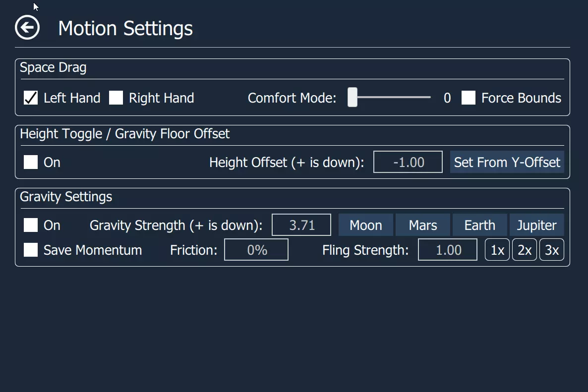Turn on the Height Toggle checkbox
The height and width of the screenshot is (392, 588).
31,162
